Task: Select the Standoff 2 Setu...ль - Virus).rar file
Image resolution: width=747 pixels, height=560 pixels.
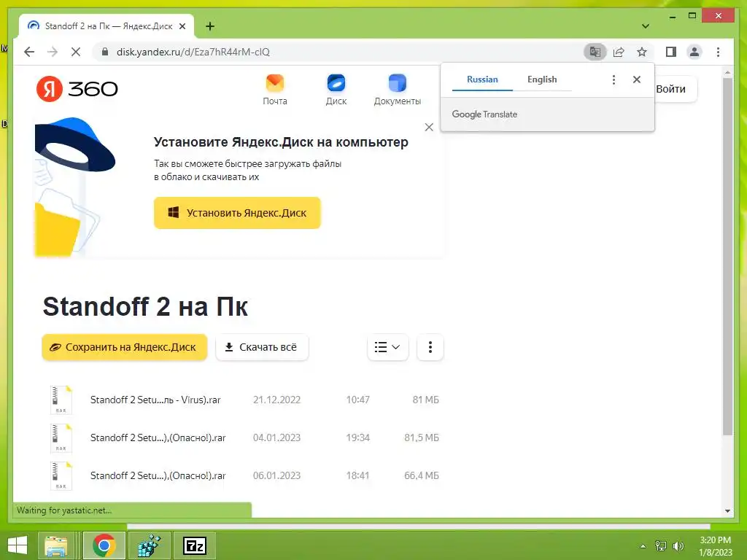Action: coord(243,400)
